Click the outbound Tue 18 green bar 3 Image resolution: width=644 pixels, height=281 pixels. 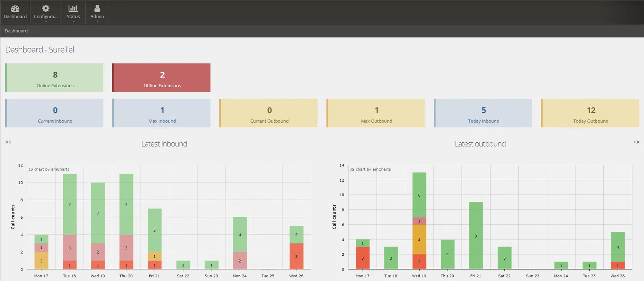391,258
